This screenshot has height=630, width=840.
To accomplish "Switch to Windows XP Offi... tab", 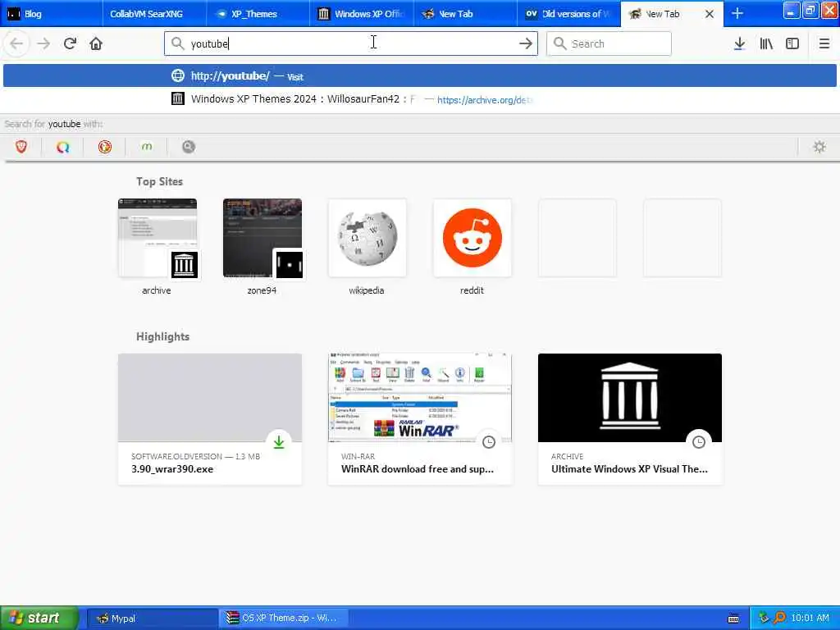I will 362,14.
